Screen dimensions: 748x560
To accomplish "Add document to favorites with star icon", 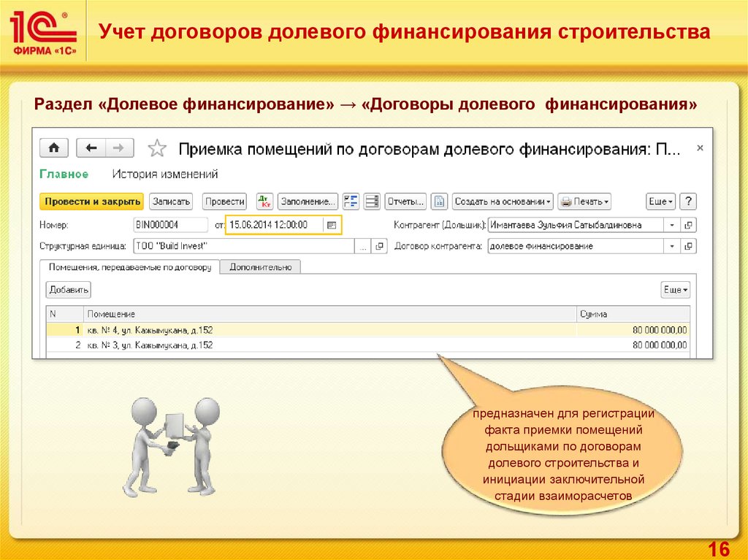I will [x=157, y=149].
